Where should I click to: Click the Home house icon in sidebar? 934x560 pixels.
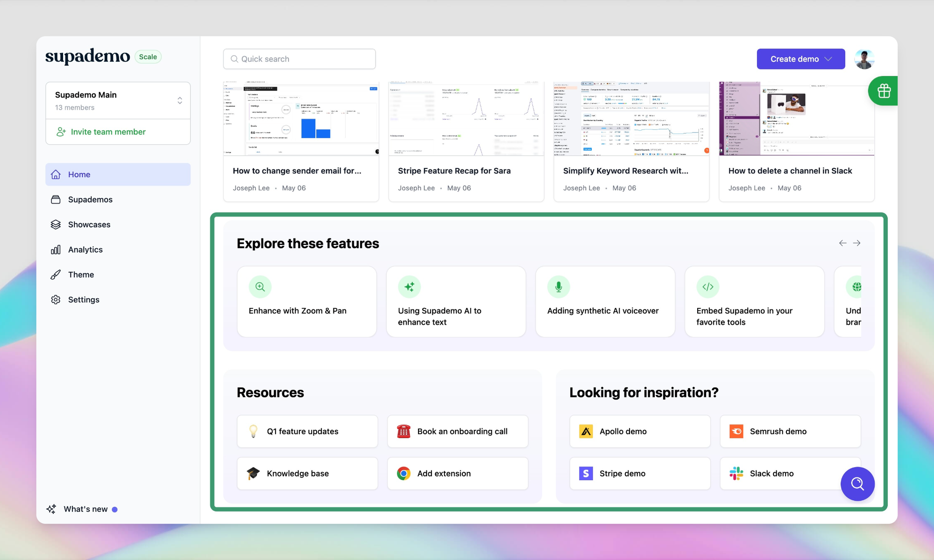point(56,175)
